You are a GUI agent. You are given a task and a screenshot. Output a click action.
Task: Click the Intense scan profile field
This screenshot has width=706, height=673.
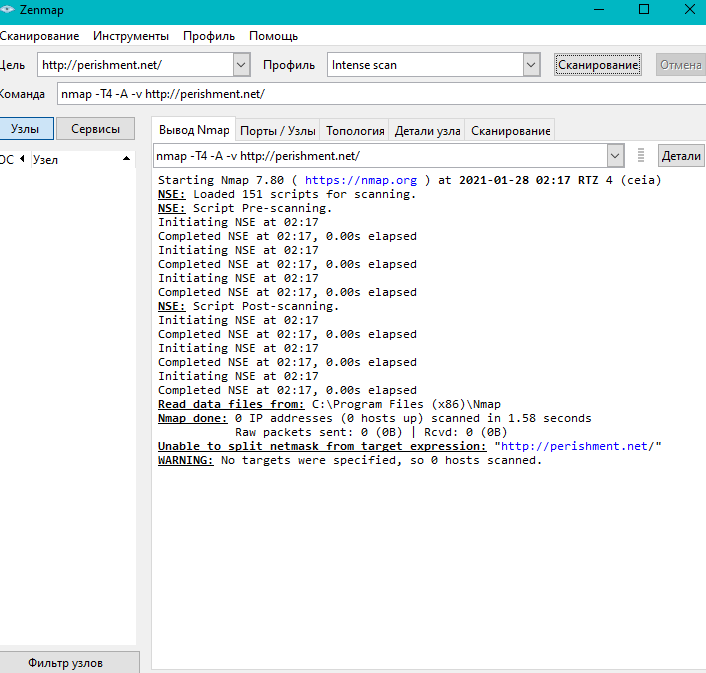point(425,65)
